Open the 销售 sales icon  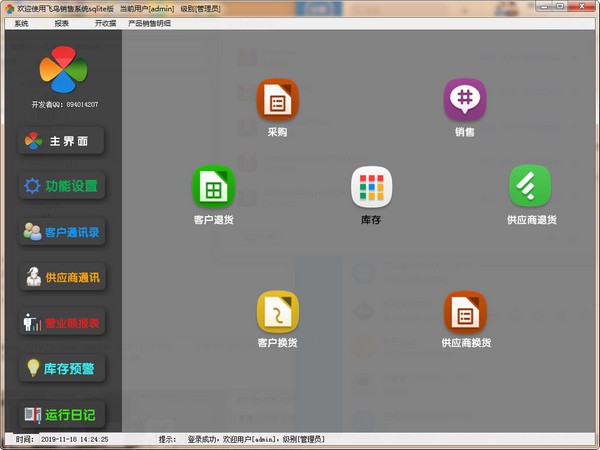465,99
